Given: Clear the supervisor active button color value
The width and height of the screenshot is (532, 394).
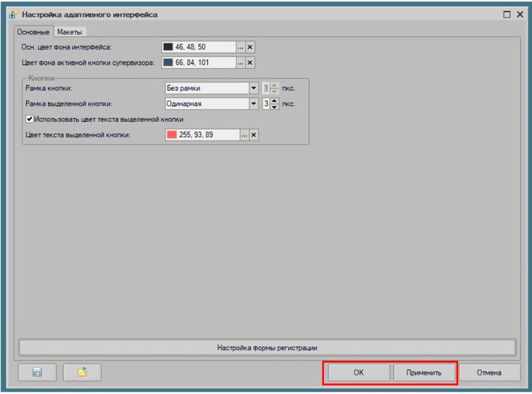Looking at the screenshot, I should point(250,63).
